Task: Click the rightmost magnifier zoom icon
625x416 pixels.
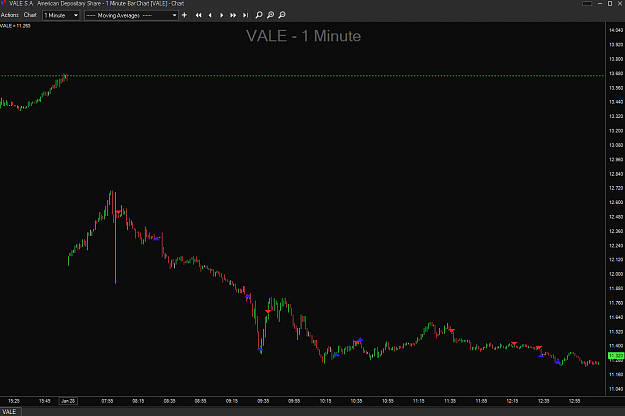Action: [282, 15]
